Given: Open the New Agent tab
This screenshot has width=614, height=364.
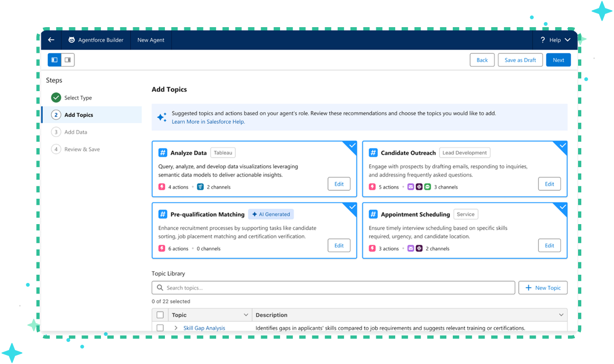Looking at the screenshot, I should point(151,40).
